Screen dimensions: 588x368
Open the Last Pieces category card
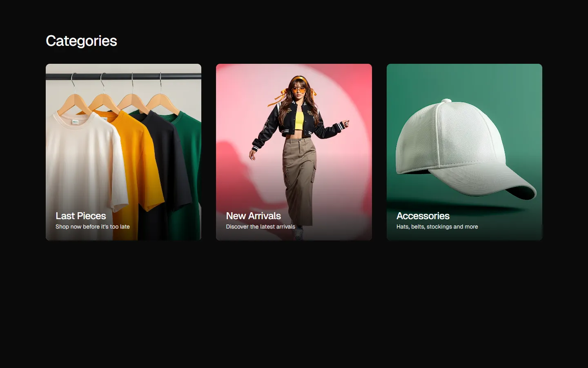pos(123,151)
